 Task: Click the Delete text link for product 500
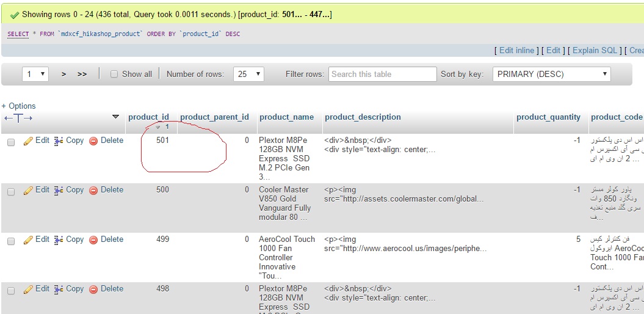112,190
